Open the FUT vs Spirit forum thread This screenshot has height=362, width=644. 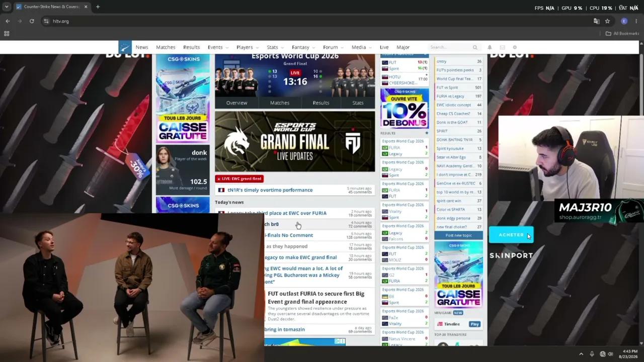tap(458, 87)
